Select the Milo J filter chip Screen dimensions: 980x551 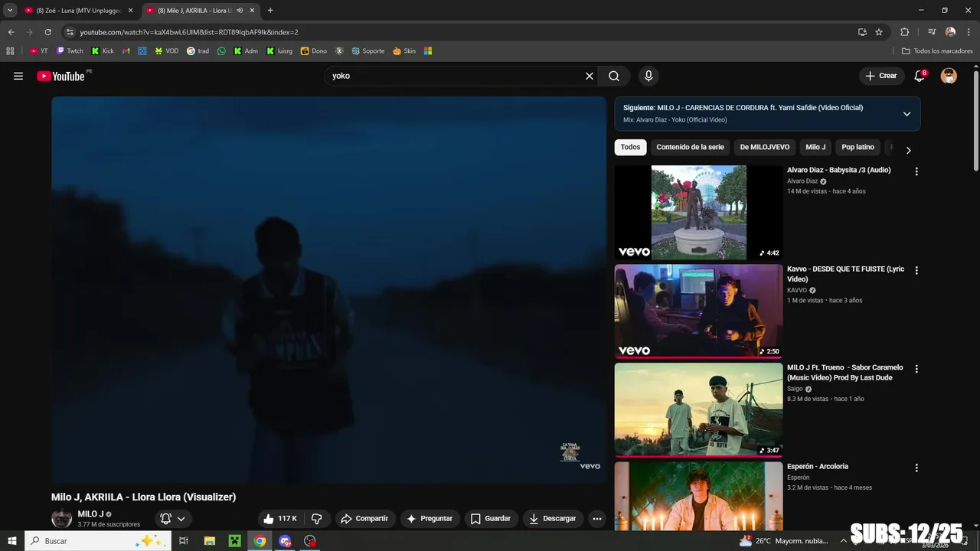tap(815, 147)
